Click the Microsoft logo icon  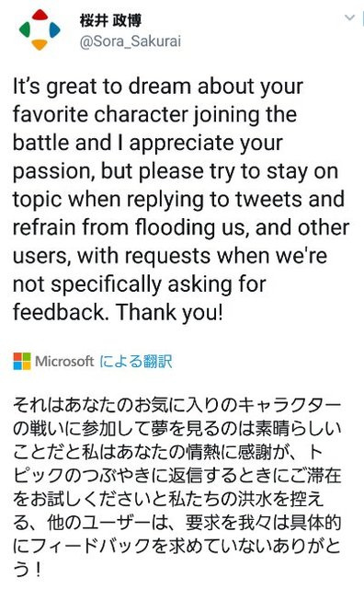[22, 361]
